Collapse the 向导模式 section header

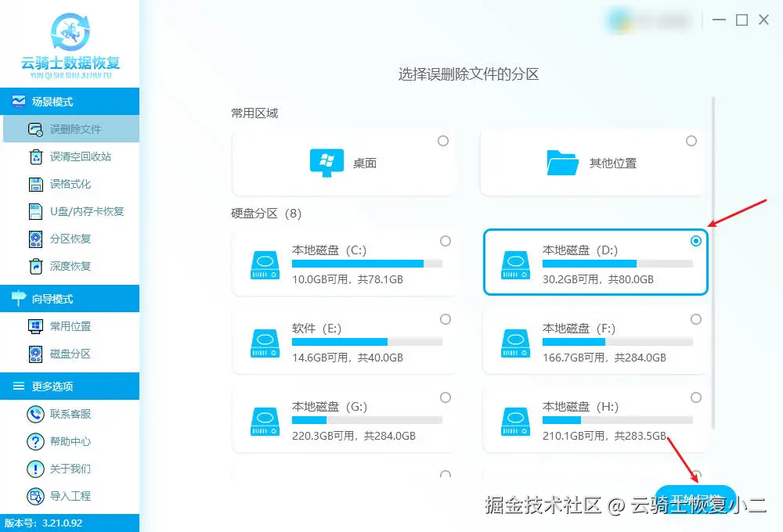[70, 298]
